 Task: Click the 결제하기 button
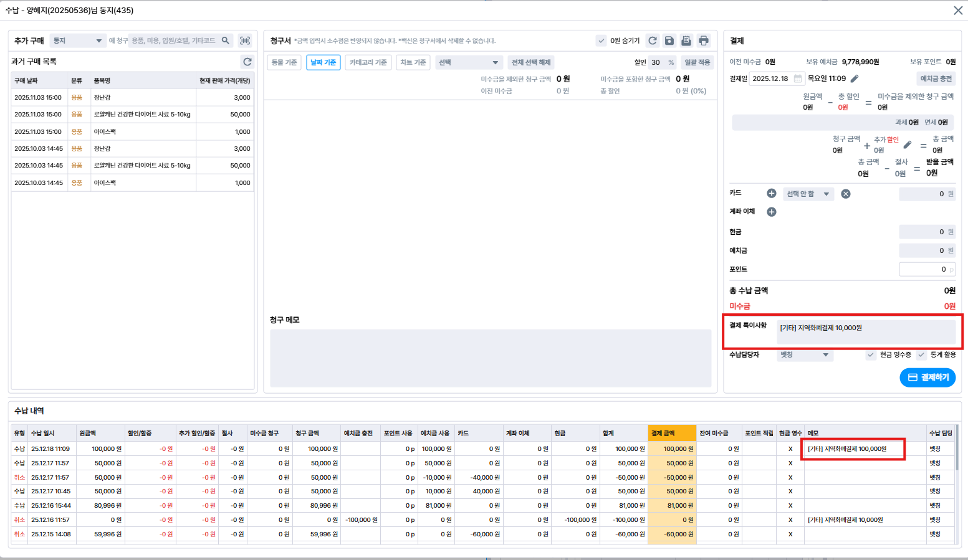927,377
